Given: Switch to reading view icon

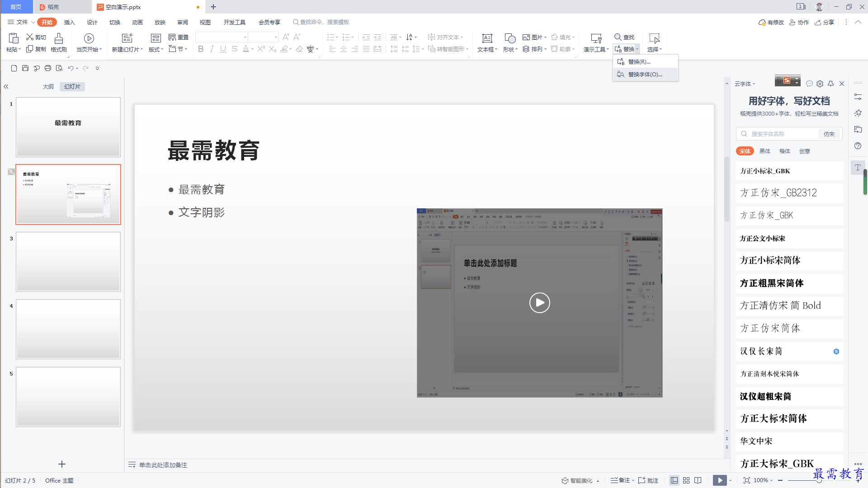Looking at the screenshot, I should pos(698,480).
